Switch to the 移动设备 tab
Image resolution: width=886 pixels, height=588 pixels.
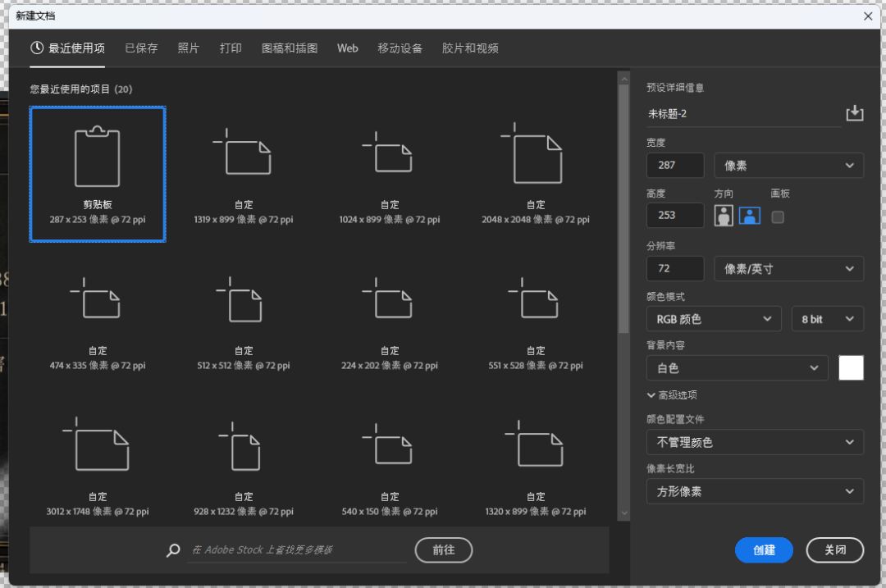(400, 48)
